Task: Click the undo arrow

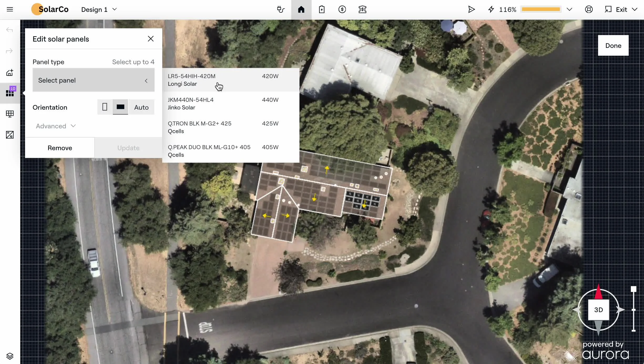Action: pos(9,30)
